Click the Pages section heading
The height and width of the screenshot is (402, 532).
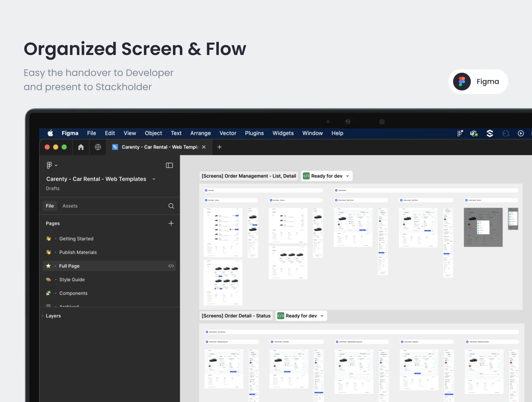pos(53,223)
